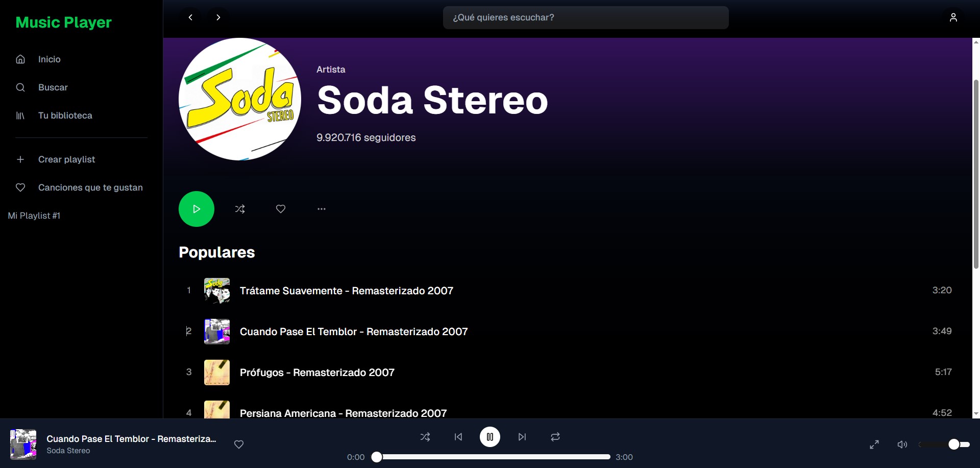Open the Buscar menu item
The width and height of the screenshot is (980, 468).
pos(82,87)
